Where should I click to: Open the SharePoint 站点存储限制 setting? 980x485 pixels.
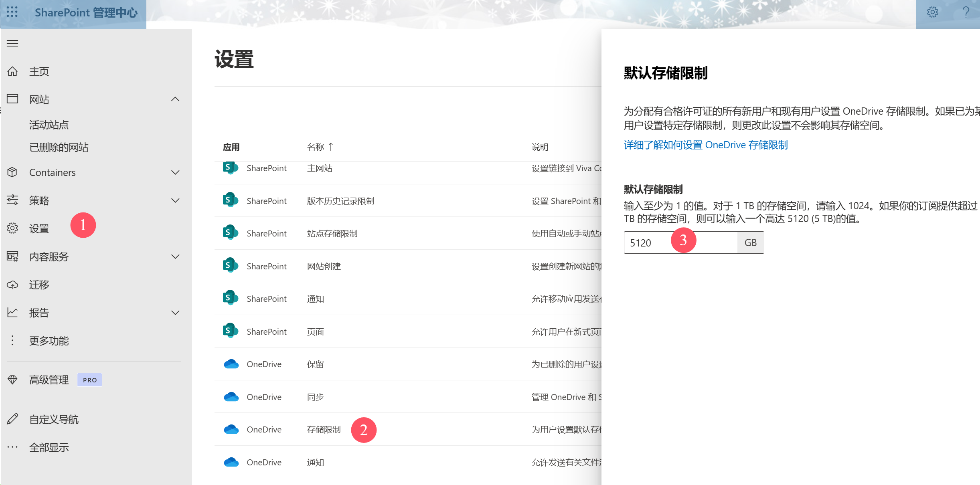pos(332,233)
